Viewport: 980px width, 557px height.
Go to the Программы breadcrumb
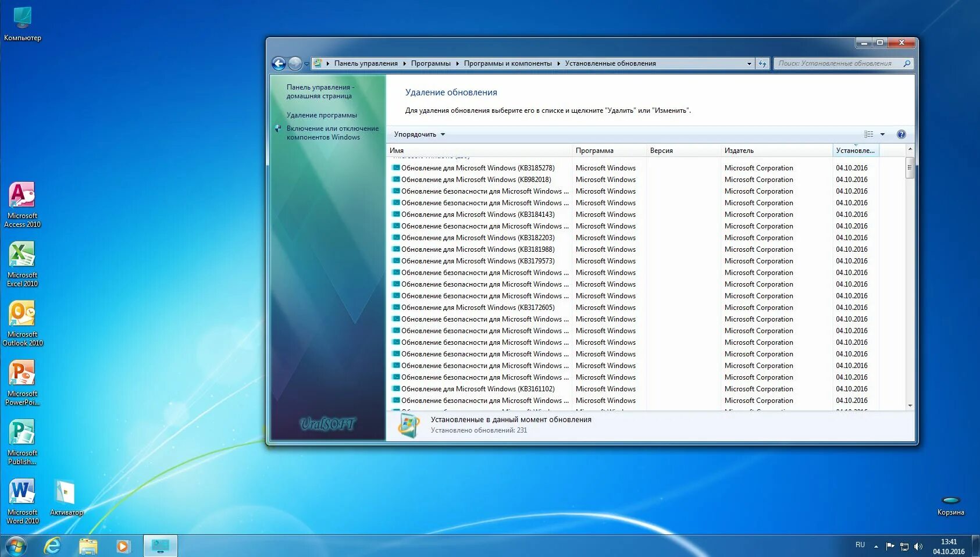(x=430, y=63)
